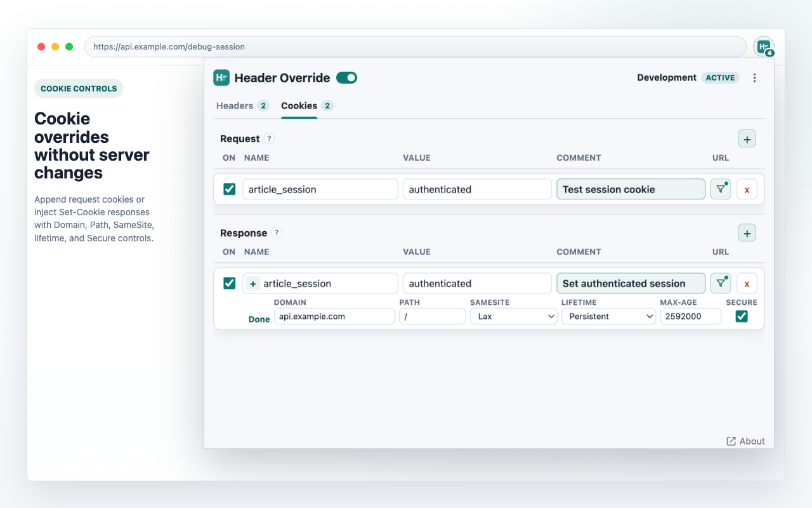The height and width of the screenshot is (508, 812).
Task: Edit the Max-Age field 2592000
Action: [x=691, y=316]
